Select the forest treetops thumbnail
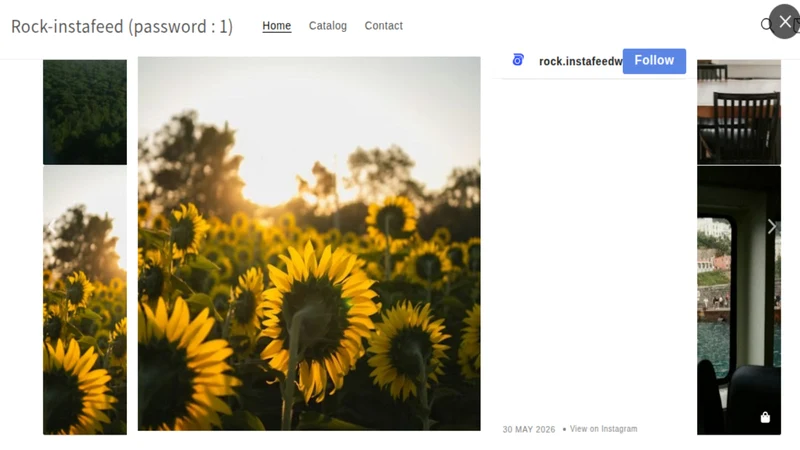 pyautogui.click(x=85, y=112)
